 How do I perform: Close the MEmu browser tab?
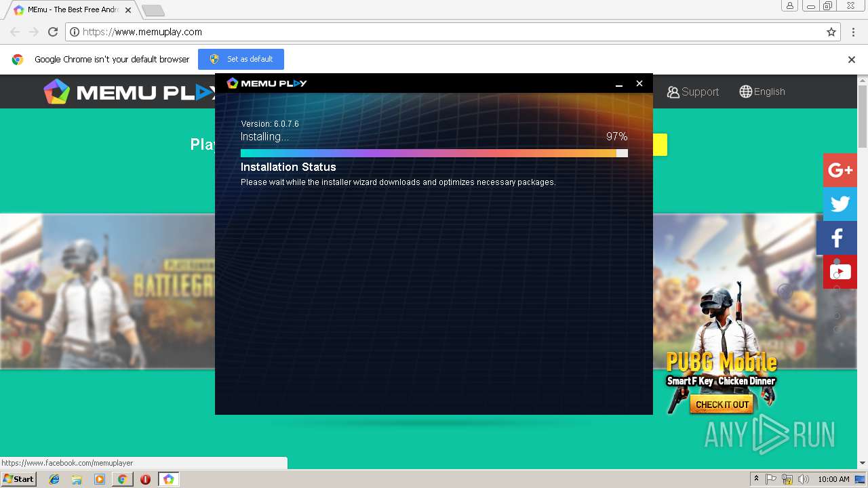pyautogui.click(x=128, y=10)
